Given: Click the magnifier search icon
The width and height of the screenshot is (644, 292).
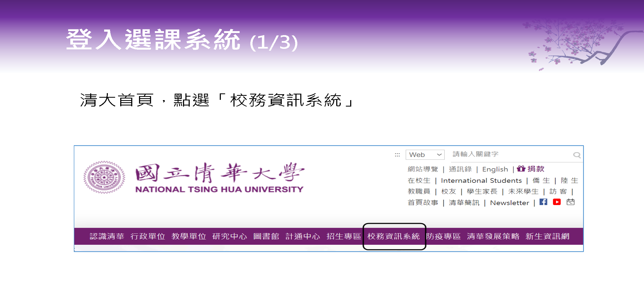Looking at the screenshot, I should pyautogui.click(x=577, y=155).
